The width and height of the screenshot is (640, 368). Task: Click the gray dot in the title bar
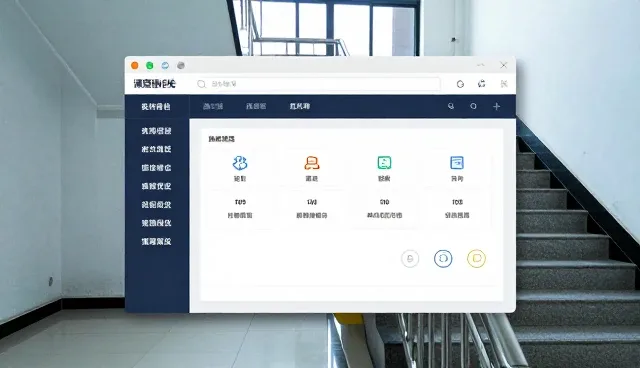[x=181, y=65]
